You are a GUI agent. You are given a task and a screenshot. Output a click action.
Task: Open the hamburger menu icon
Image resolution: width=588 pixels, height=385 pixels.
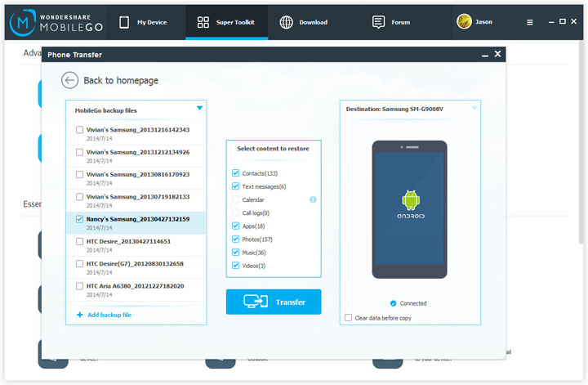[x=529, y=23]
